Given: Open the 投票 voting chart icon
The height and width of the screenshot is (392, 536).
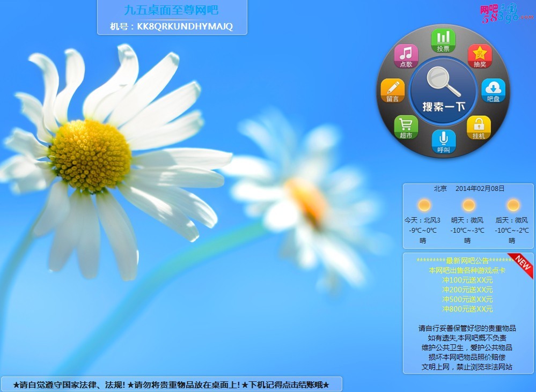Looking at the screenshot, I should pyautogui.click(x=443, y=40).
